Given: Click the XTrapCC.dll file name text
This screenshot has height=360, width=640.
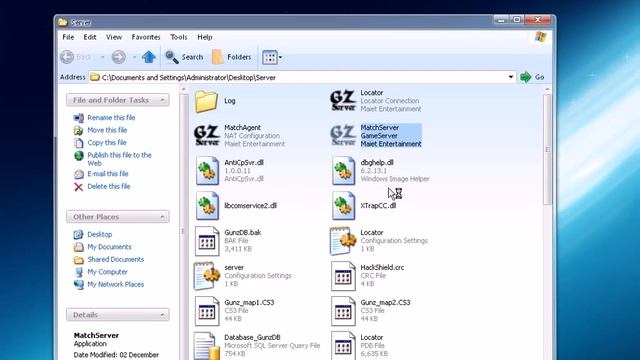Looking at the screenshot, I should [x=378, y=205].
